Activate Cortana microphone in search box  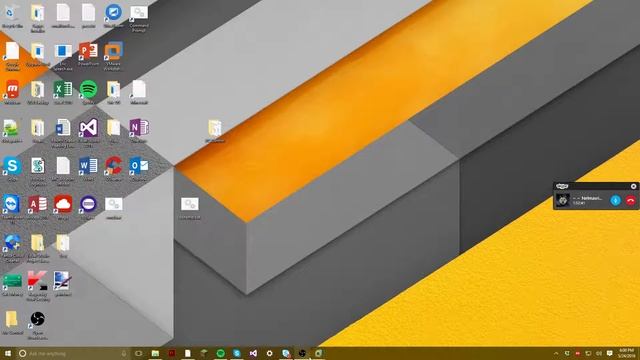point(124,353)
